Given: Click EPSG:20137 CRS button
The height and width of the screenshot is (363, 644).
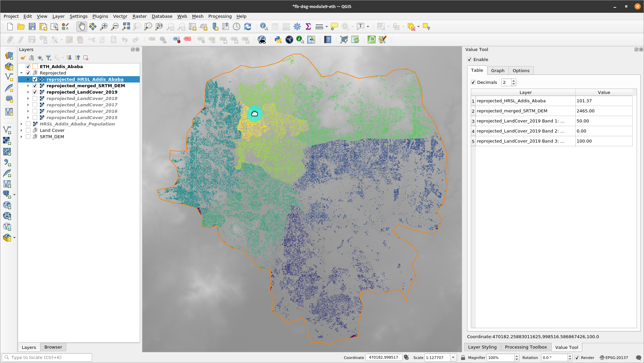Looking at the screenshot, I should (x=614, y=358).
